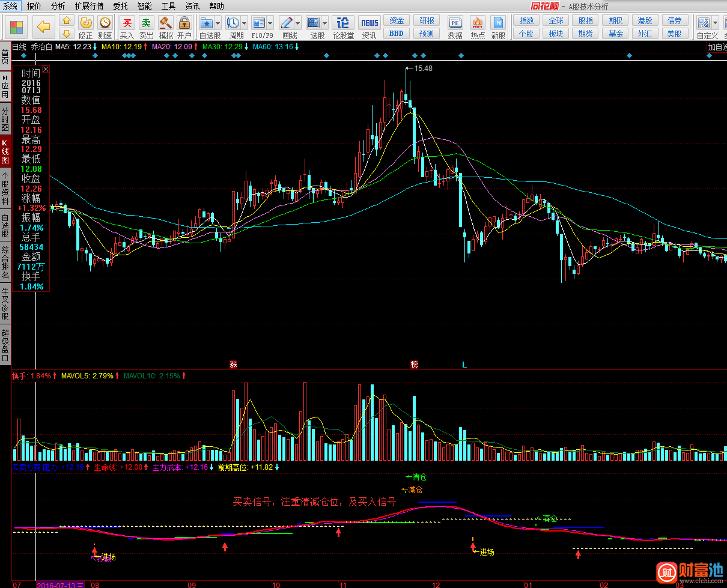Switch to the 应用 apps side tab
727x588 pixels.
(5, 86)
